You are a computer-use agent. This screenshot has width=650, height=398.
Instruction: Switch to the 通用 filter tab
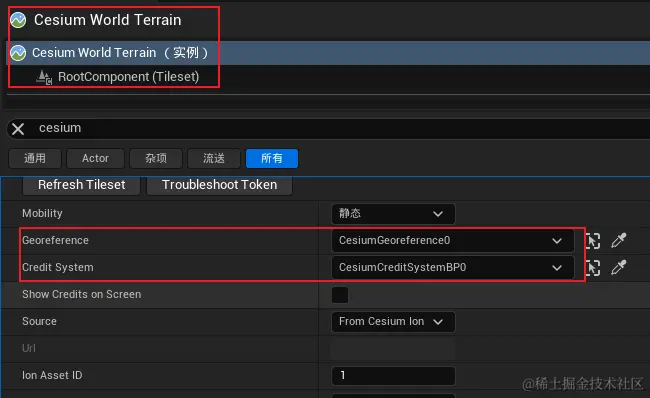35,158
